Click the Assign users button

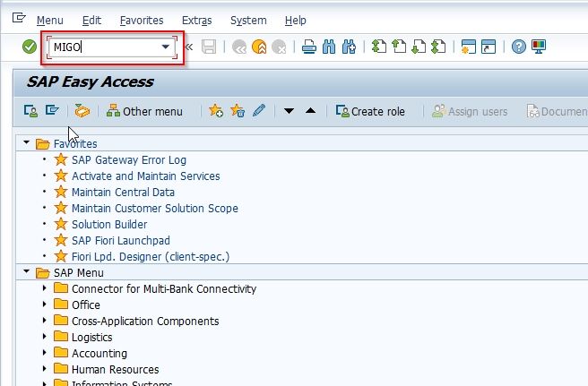pos(470,111)
